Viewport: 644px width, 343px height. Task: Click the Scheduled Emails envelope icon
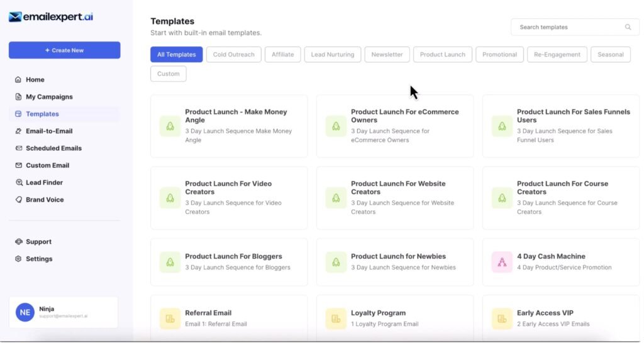coord(18,148)
